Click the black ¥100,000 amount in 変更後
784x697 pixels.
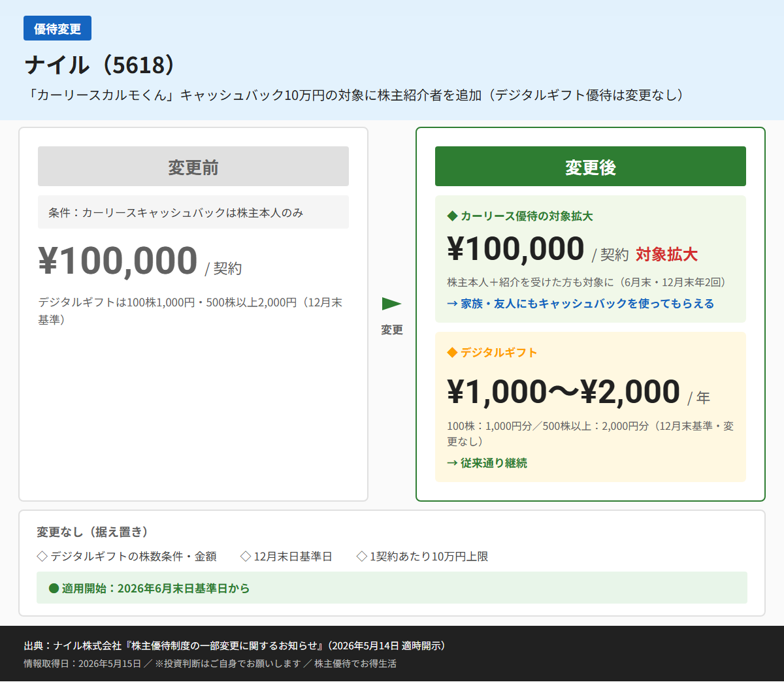click(x=516, y=249)
